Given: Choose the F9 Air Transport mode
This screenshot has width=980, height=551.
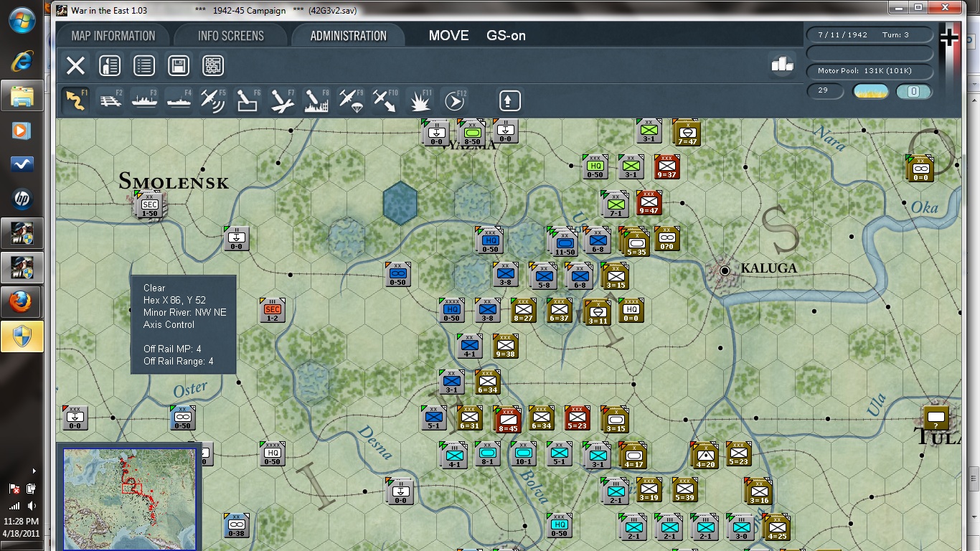Looking at the screenshot, I should tap(352, 100).
